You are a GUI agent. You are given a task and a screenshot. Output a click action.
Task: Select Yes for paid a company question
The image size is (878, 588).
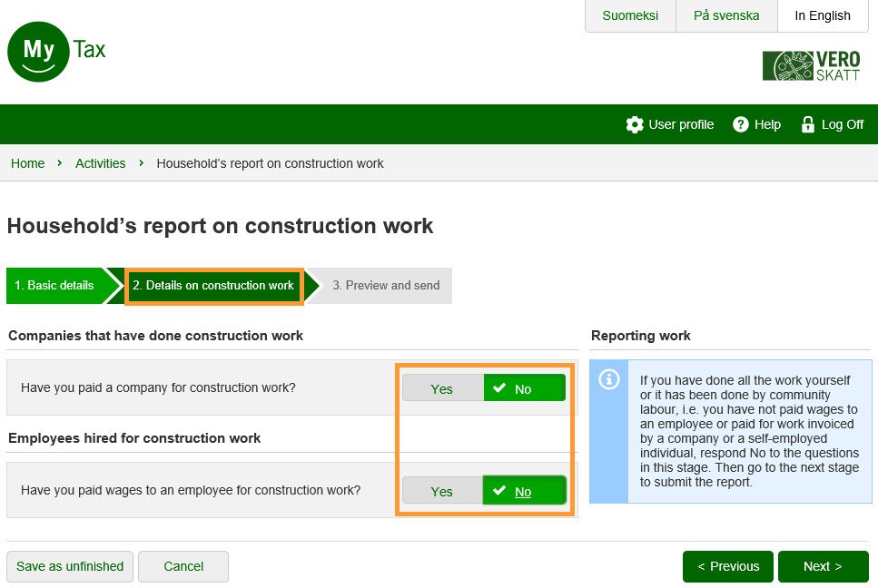point(442,388)
